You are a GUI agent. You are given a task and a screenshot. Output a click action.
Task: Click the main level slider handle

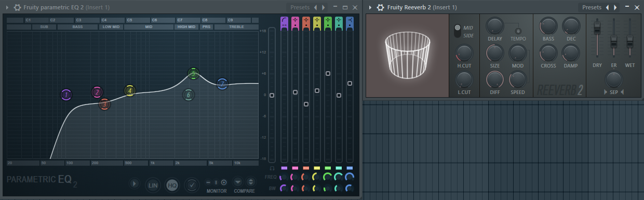[x=272, y=96]
